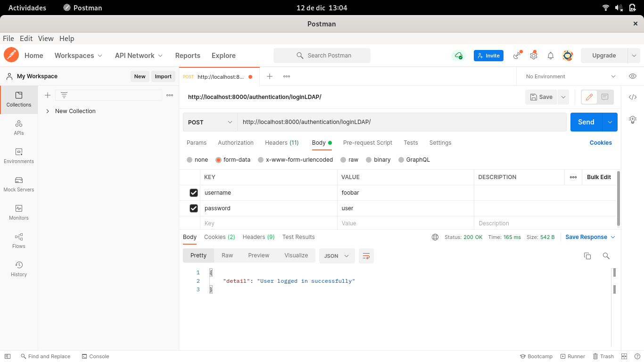Open the JSON format dropdown
The image size is (644, 362).
337,256
